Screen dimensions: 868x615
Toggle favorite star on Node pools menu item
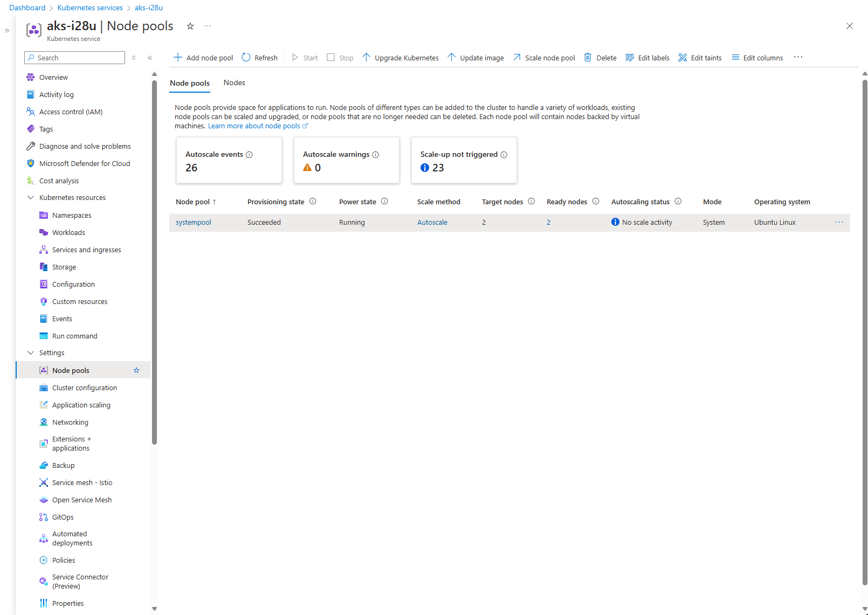coord(136,370)
